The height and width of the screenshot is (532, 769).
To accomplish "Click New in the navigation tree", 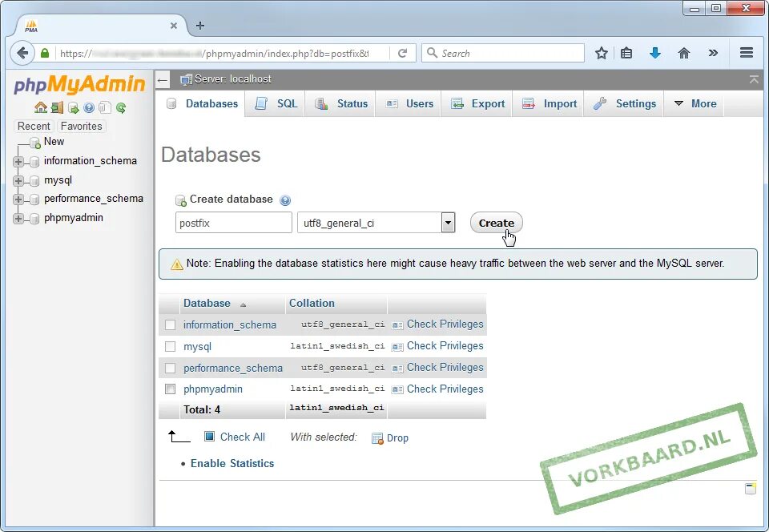I will point(54,142).
